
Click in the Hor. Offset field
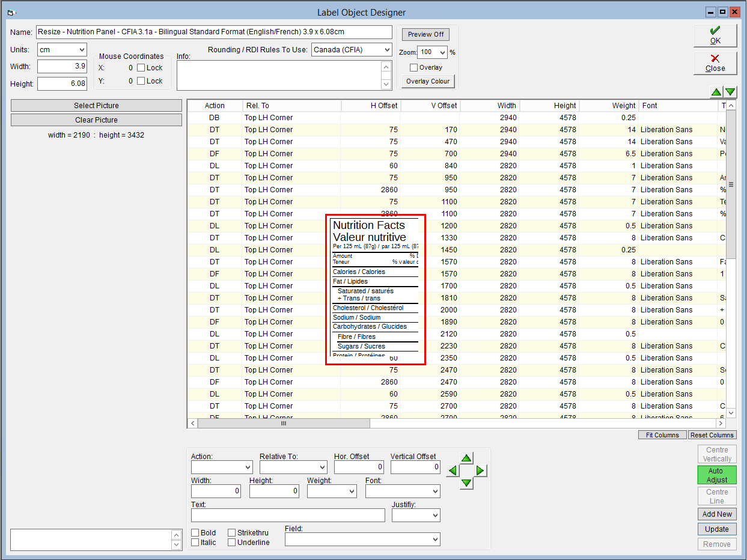click(x=359, y=467)
